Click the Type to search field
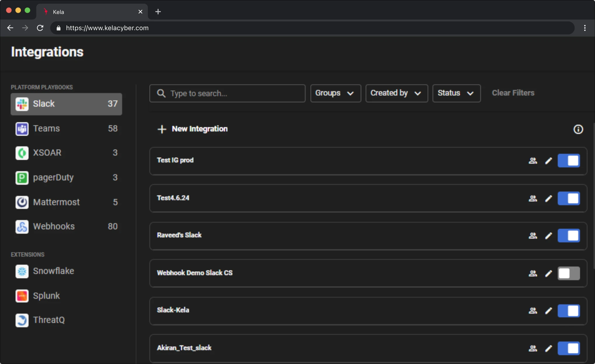This screenshot has width=595, height=364. click(x=227, y=93)
